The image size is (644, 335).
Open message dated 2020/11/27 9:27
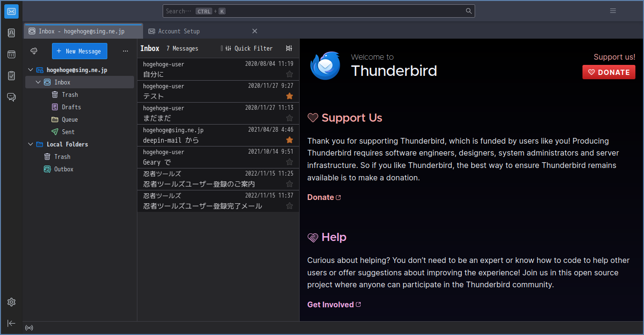[218, 91]
